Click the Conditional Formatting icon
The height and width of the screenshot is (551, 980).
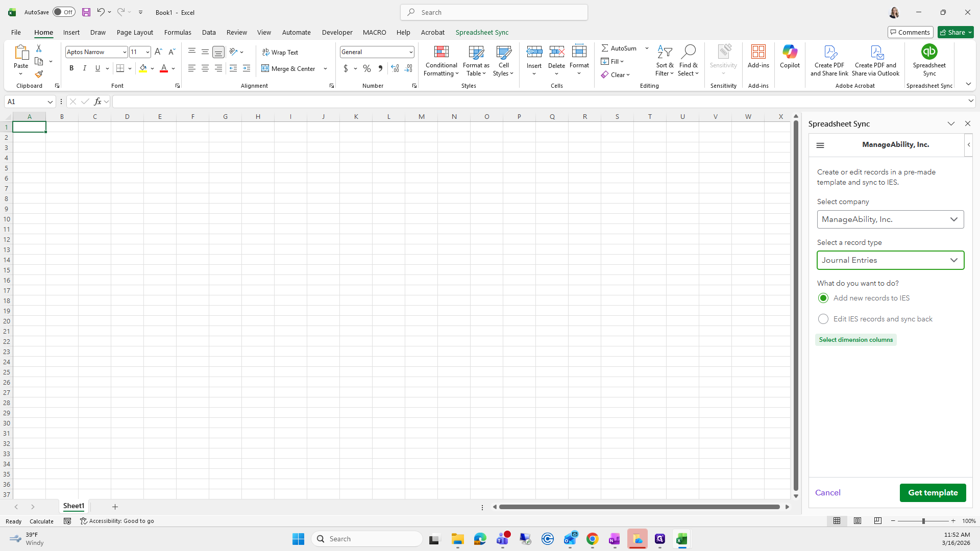pyautogui.click(x=441, y=53)
